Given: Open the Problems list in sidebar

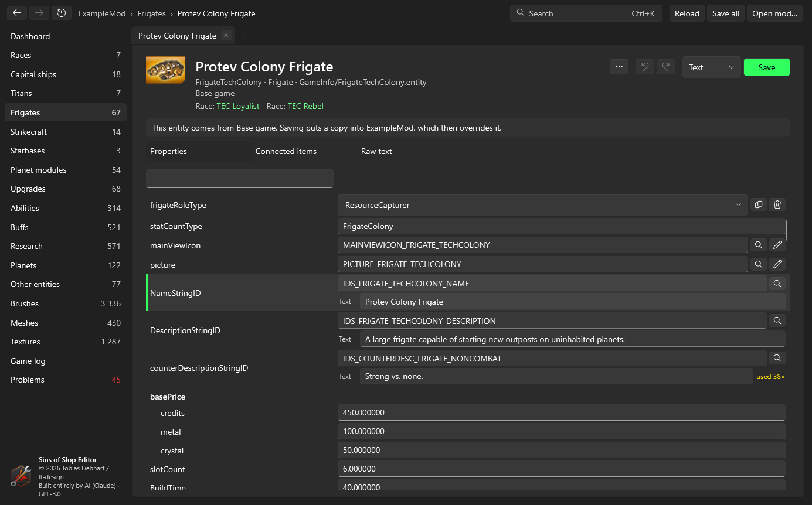Looking at the screenshot, I should tap(66, 380).
